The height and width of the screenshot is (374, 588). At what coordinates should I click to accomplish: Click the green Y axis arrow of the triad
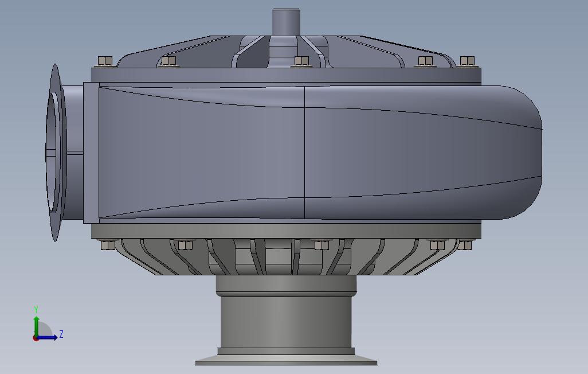pyautogui.click(x=36, y=326)
